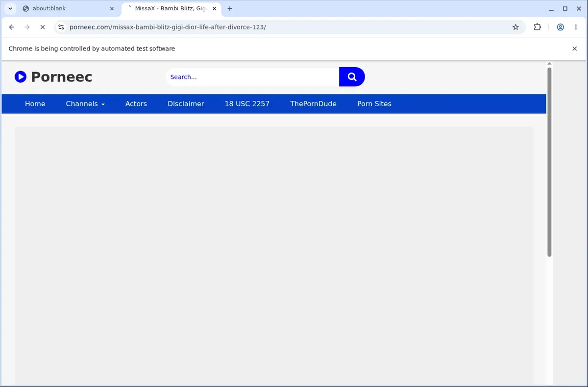588x387 pixels.
Task: Click the address bar URL
Action: pyautogui.click(x=168, y=27)
